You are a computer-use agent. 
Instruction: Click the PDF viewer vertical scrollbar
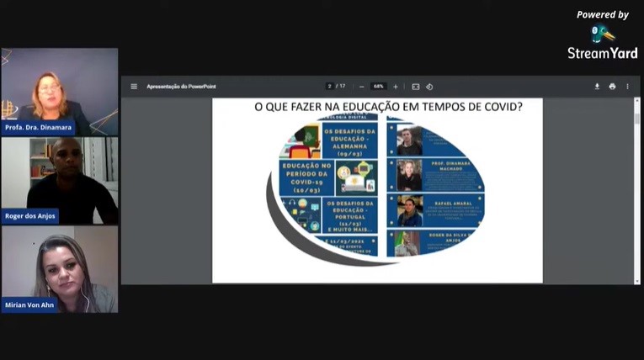pos(637,118)
